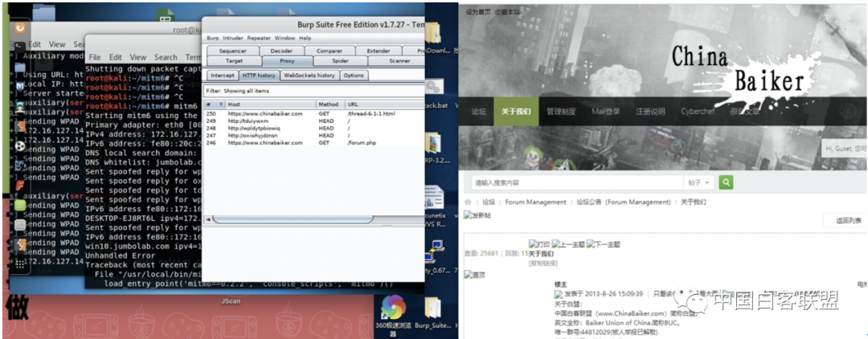Open File menu in the mitm6 terminal
868x339 pixels.
click(95, 57)
